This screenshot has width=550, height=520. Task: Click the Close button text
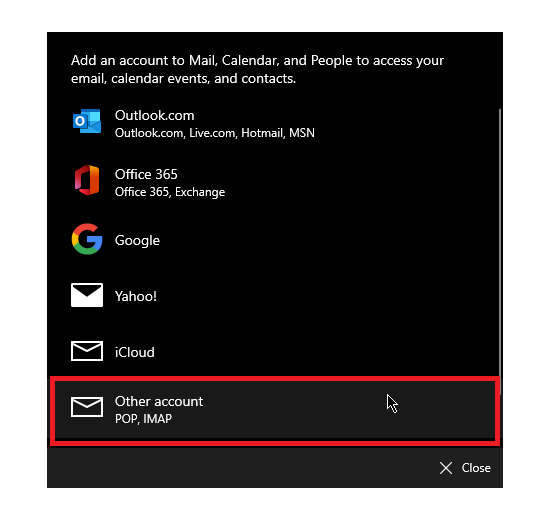click(476, 468)
